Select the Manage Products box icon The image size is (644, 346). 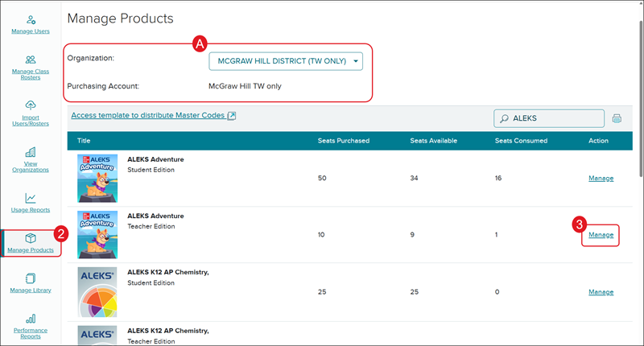pyautogui.click(x=31, y=238)
